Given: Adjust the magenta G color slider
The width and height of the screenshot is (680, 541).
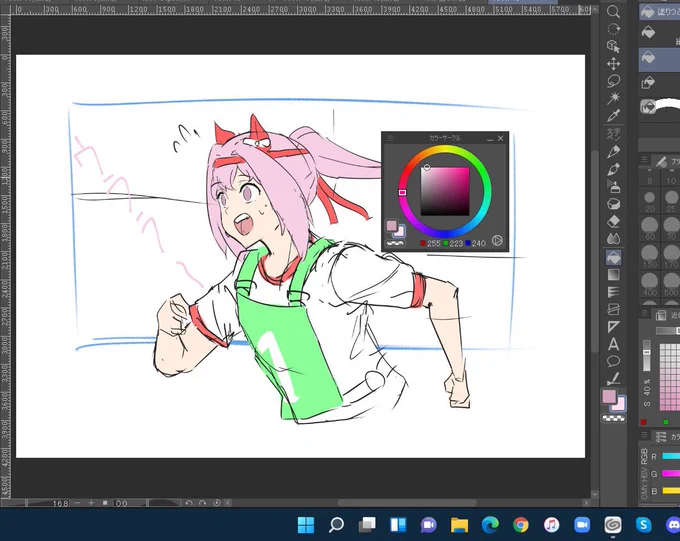Looking at the screenshot, I should [671, 474].
